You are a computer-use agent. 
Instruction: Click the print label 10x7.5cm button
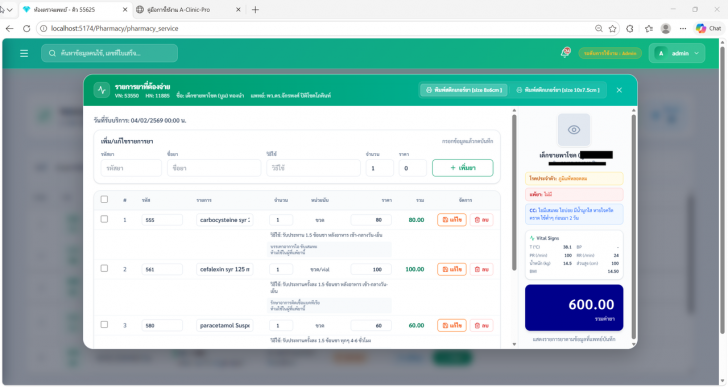(x=558, y=90)
